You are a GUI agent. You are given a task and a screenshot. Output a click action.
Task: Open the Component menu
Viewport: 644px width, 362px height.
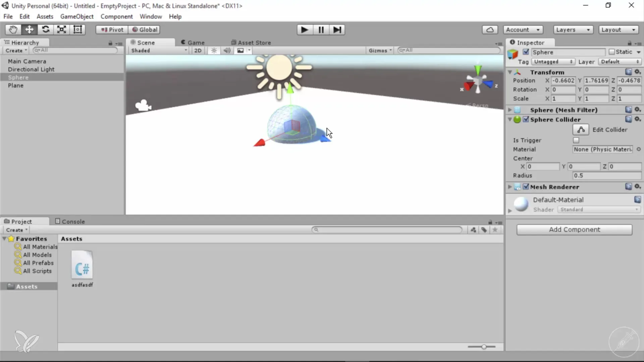pos(116,16)
